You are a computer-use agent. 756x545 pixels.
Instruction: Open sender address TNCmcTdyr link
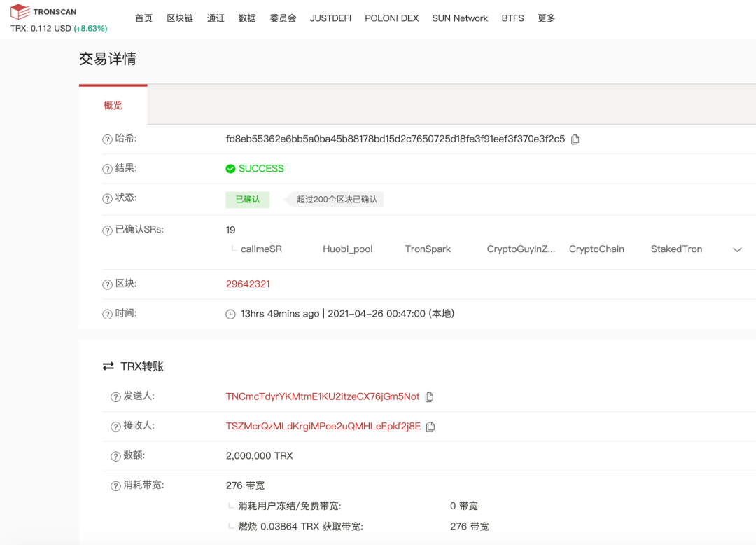(x=323, y=396)
